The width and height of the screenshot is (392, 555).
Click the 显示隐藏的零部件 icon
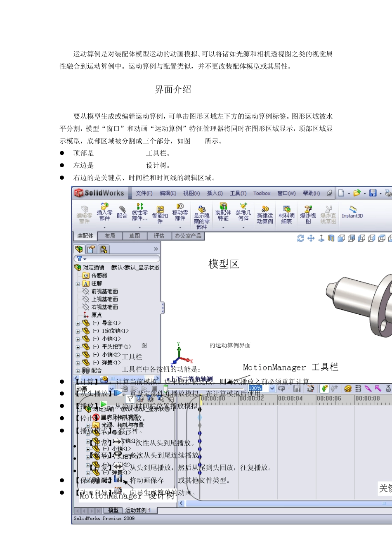[202, 217]
